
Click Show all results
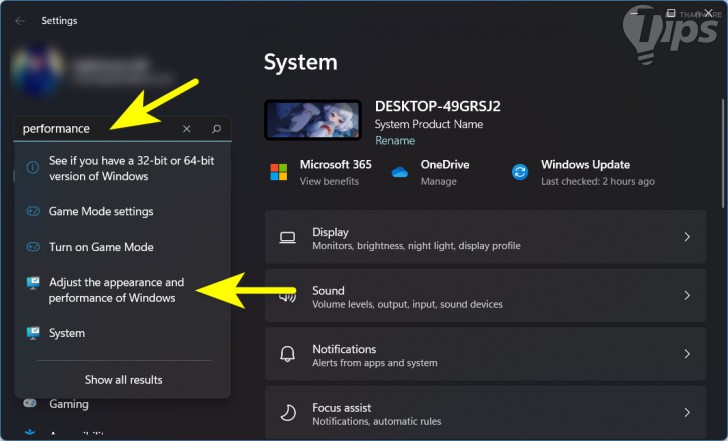coord(124,380)
